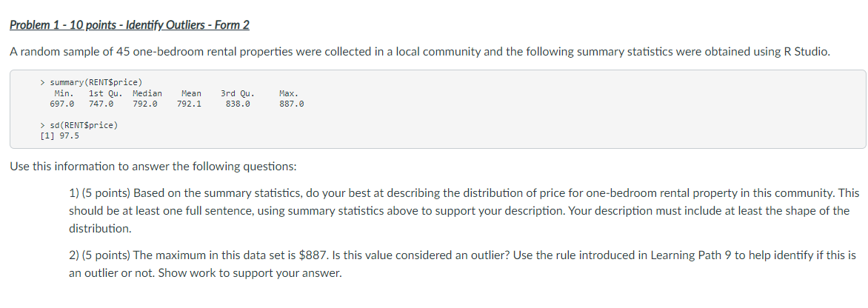
Task: Click the Mean column label
Action: (190, 93)
